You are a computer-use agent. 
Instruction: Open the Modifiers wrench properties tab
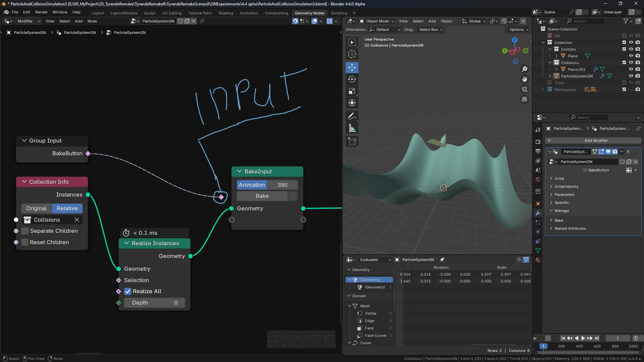click(x=538, y=213)
